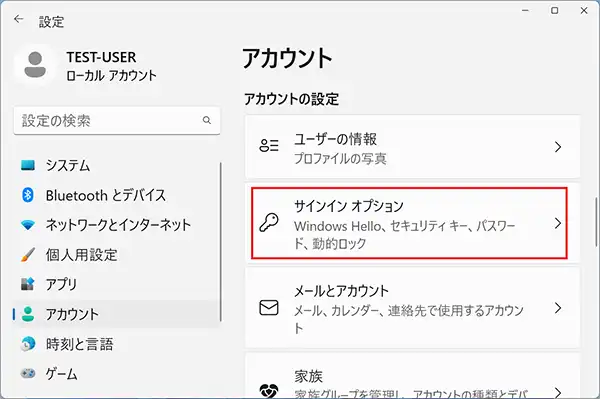Go back with the arrow beside 設定
The image size is (600, 399).
click(18, 20)
